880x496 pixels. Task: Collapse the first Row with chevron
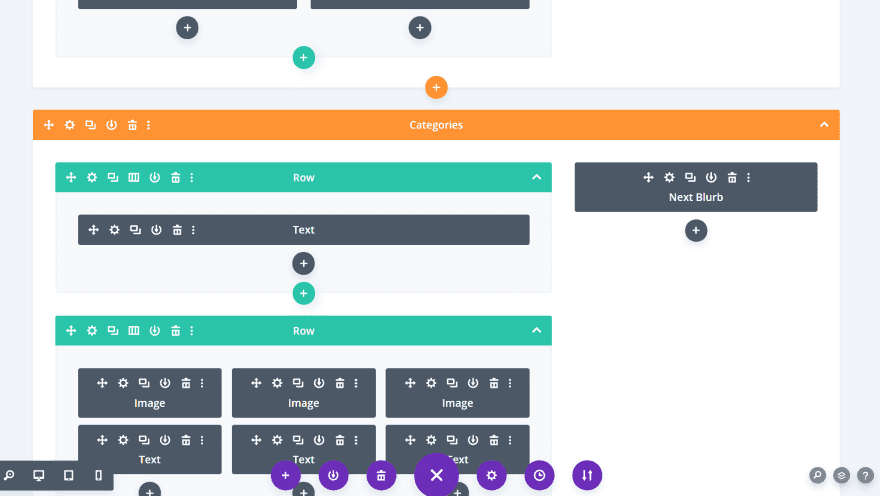tap(536, 177)
